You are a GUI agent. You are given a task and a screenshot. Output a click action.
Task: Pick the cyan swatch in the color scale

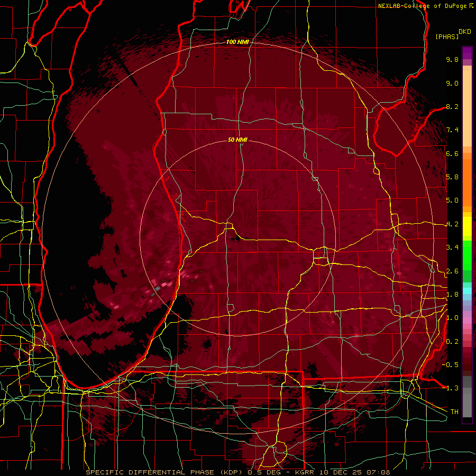467,290
